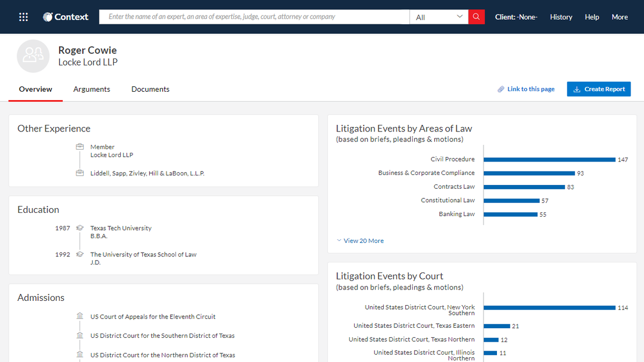Click United States District Court, Texas Eastern label
The width and height of the screenshot is (644, 362).
pos(414,326)
